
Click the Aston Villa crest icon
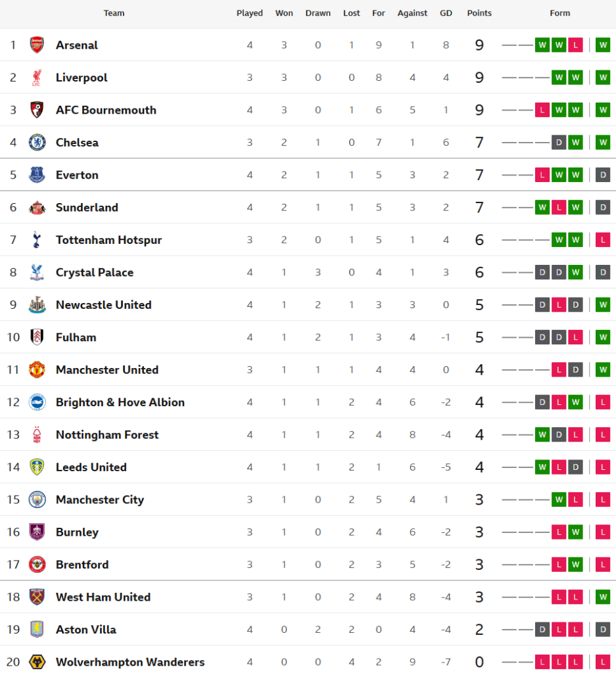click(x=37, y=630)
